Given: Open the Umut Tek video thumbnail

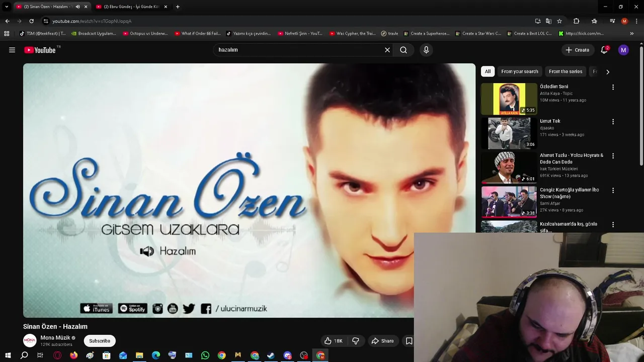Looking at the screenshot, I should point(509,133).
